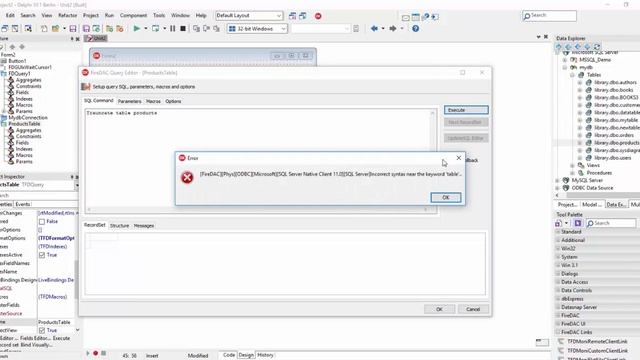Expand the MySQL Server node

click(x=558, y=180)
